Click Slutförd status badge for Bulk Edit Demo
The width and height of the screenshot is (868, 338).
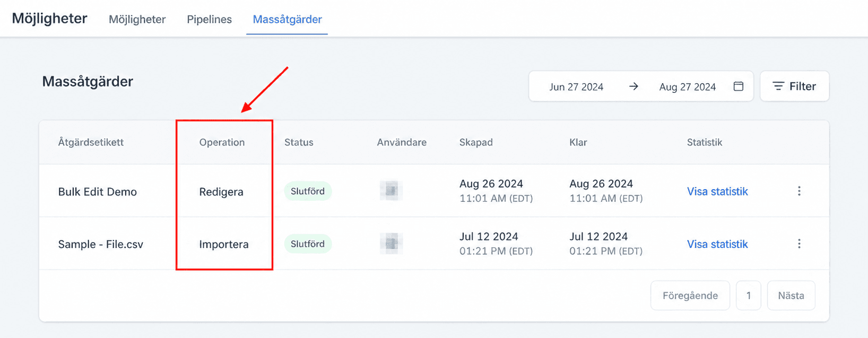click(308, 191)
